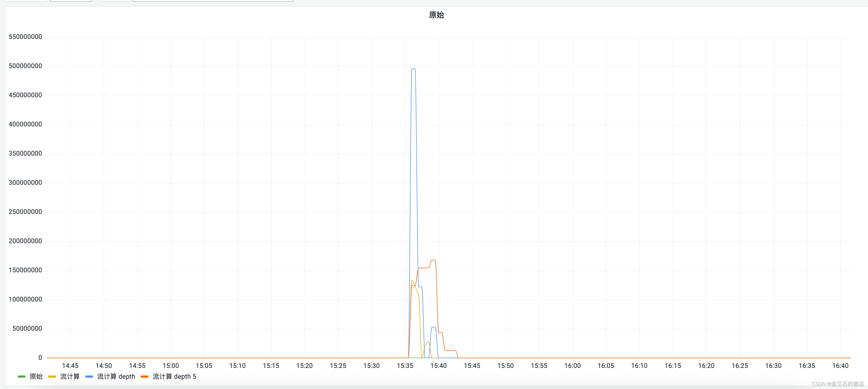Toggle the 流计算 depth legend entry

116,377
